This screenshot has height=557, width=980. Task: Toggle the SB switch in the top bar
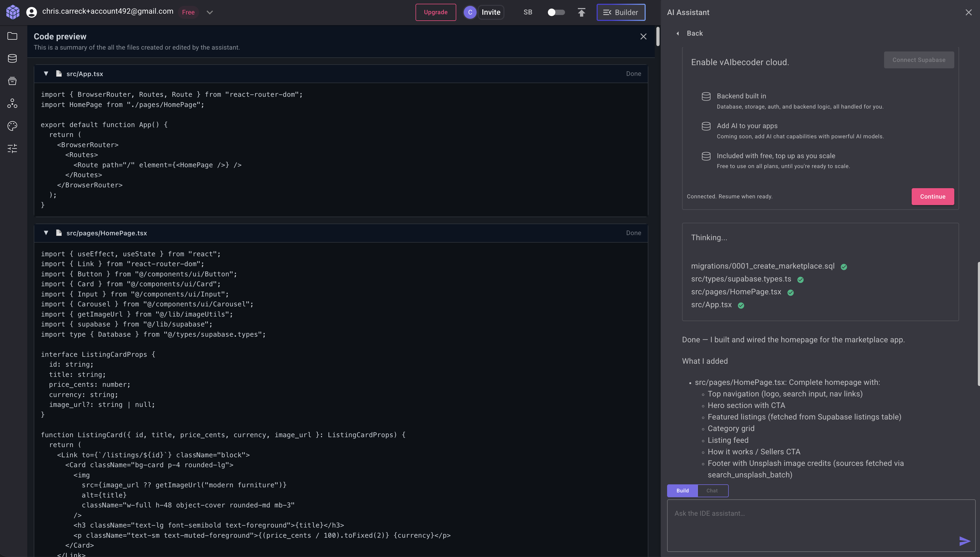click(556, 12)
